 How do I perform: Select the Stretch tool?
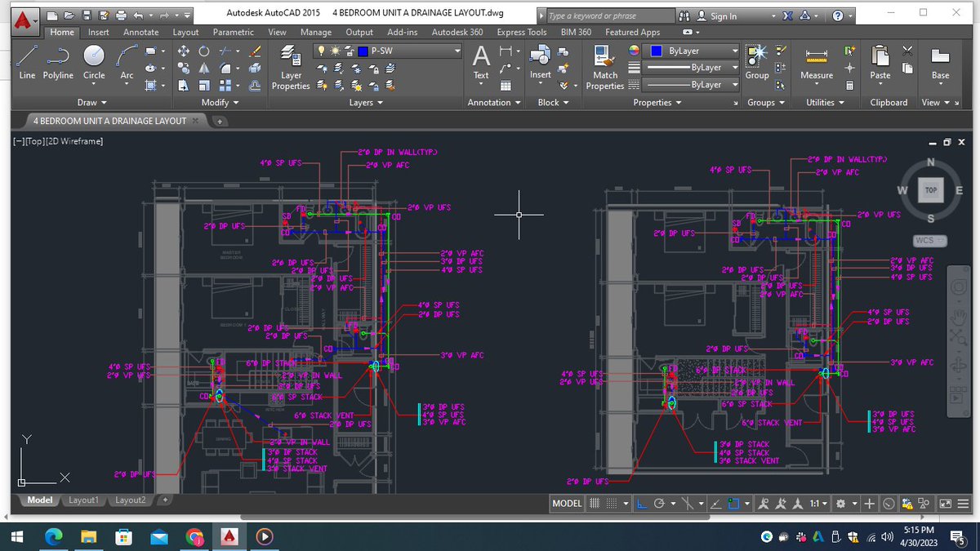pos(183,85)
